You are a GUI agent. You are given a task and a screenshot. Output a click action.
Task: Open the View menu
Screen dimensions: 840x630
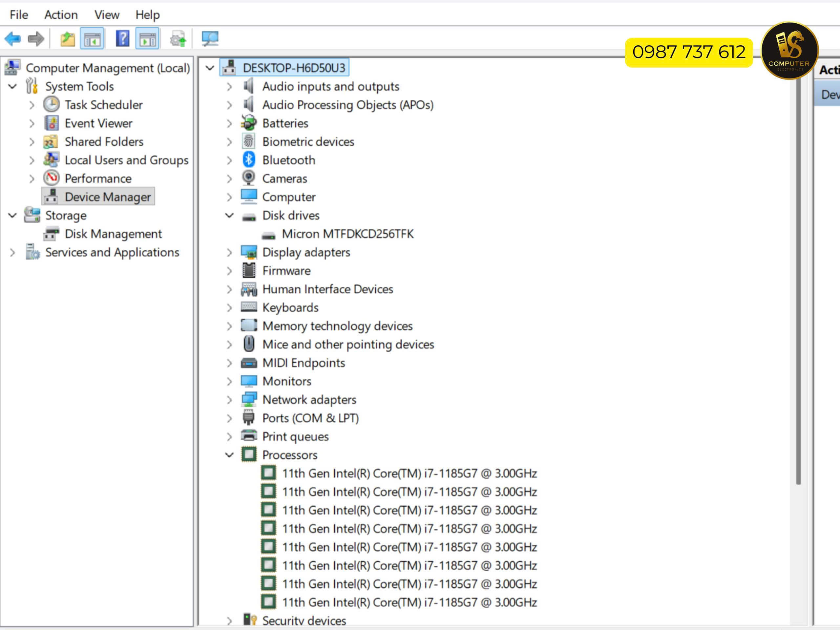(x=107, y=14)
